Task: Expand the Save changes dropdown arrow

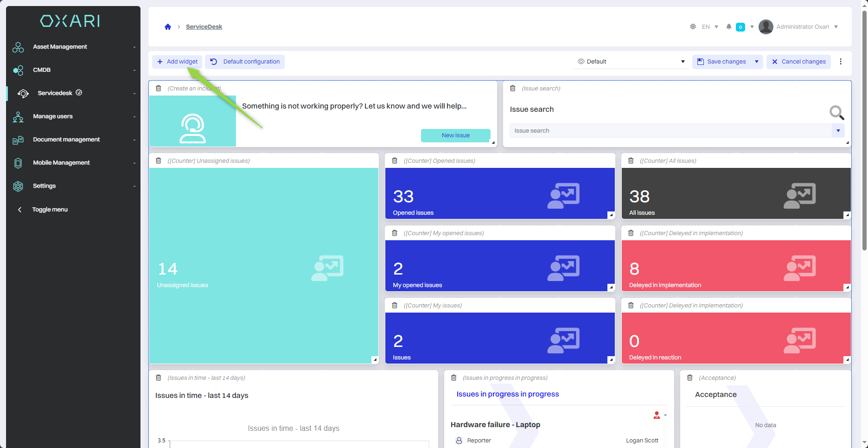Action: tap(757, 62)
